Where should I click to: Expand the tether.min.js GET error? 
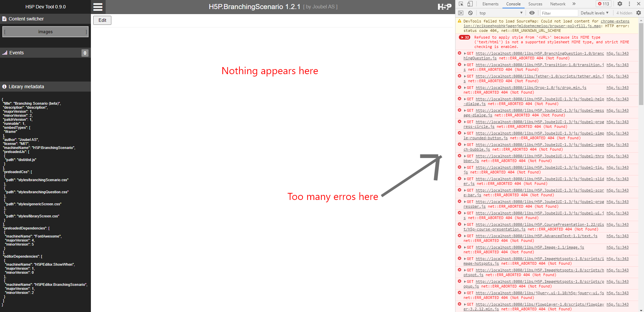pyautogui.click(x=465, y=76)
